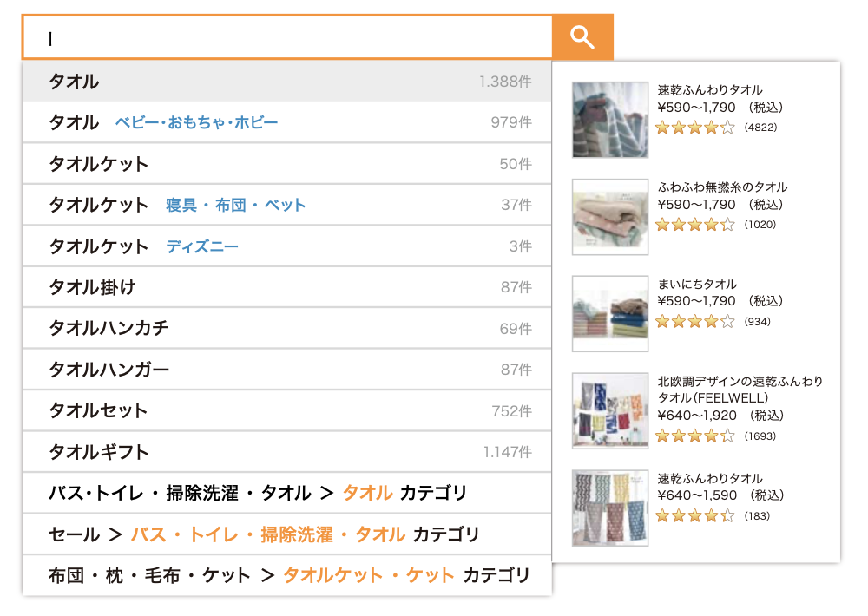Screen dimensions: 868x616
Task: Click star rating with (1693) reviews
Action: point(695,436)
